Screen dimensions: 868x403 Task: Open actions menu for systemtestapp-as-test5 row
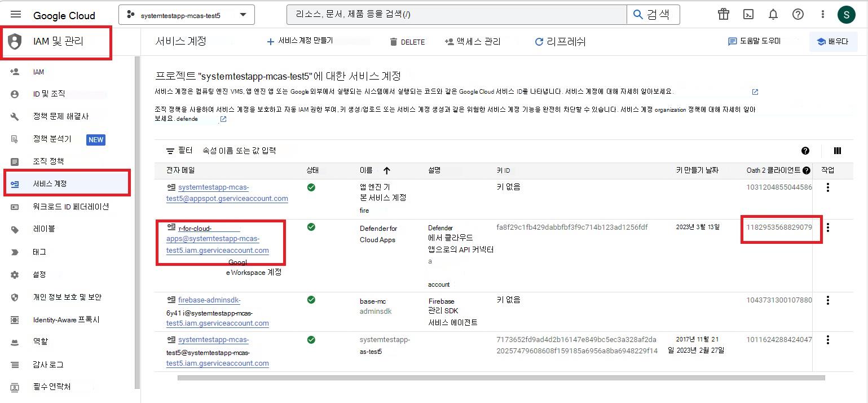[828, 340]
